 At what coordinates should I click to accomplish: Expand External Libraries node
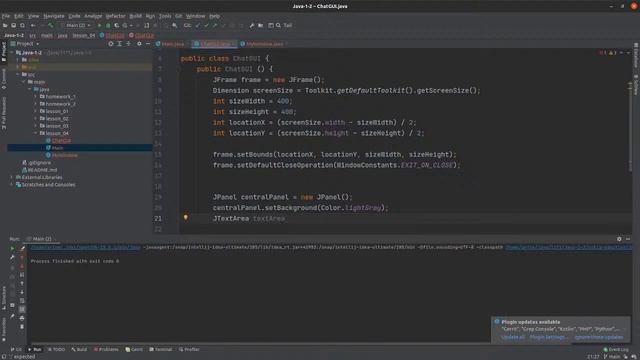click(12, 177)
